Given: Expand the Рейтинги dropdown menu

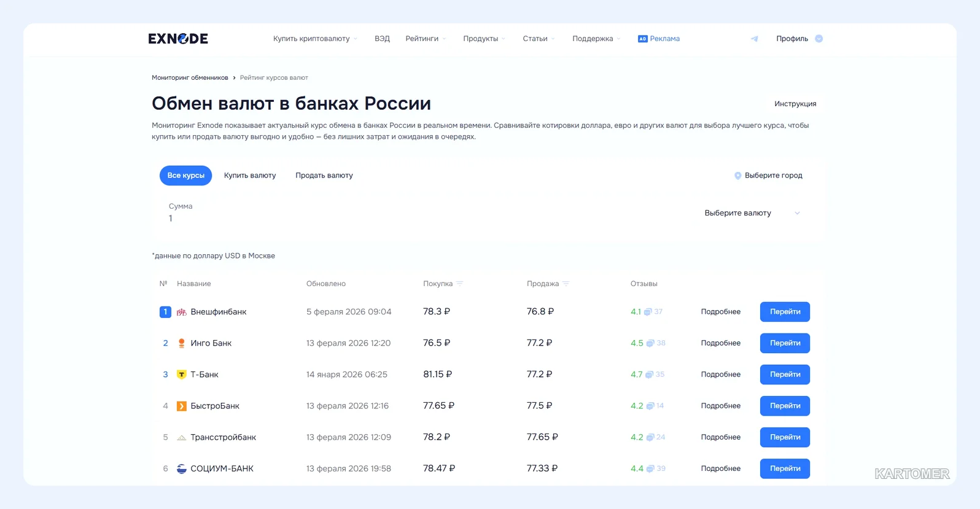Looking at the screenshot, I should tap(426, 39).
